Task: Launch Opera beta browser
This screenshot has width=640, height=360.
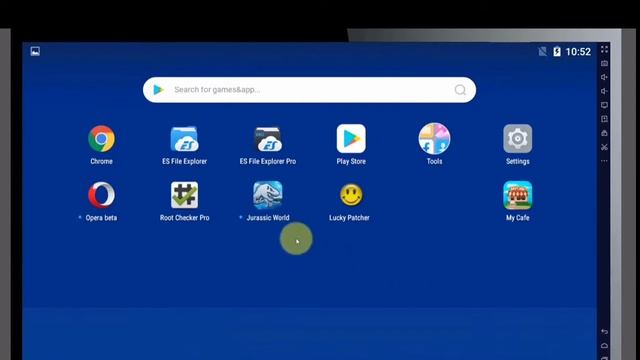Action: click(x=101, y=195)
